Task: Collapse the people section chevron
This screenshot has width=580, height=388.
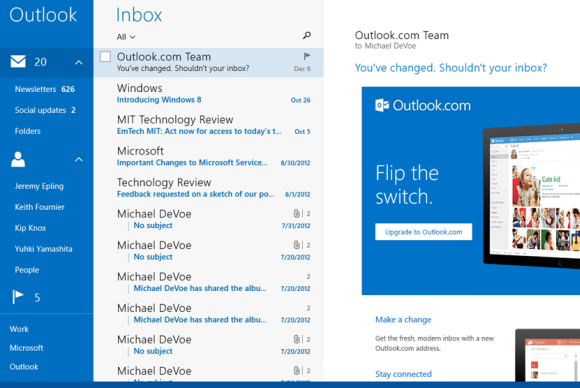Action: (x=78, y=159)
